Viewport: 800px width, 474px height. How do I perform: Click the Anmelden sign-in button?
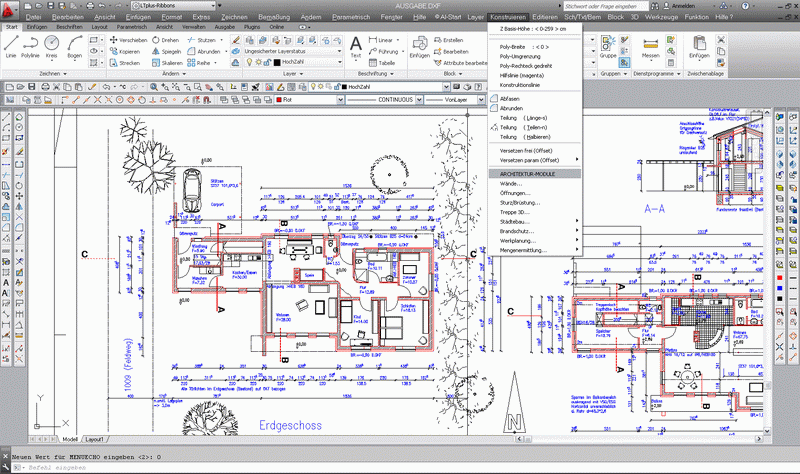(679, 6)
